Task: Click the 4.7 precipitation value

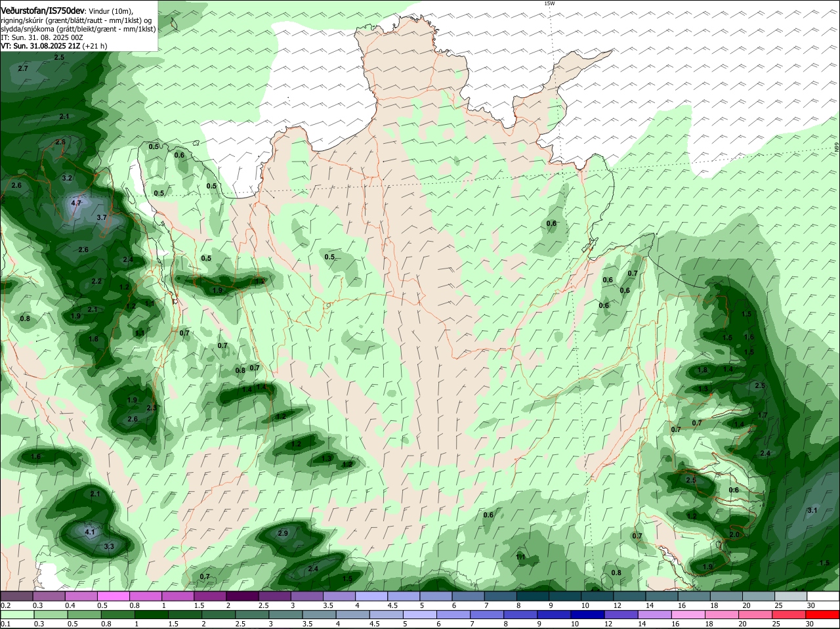Action: point(76,203)
